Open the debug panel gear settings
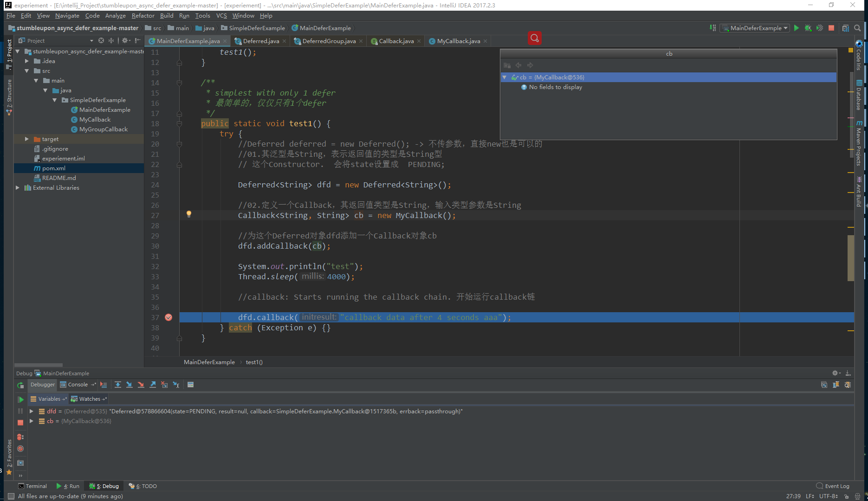Image resolution: width=868 pixels, height=501 pixels. click(x=836, y=373)
